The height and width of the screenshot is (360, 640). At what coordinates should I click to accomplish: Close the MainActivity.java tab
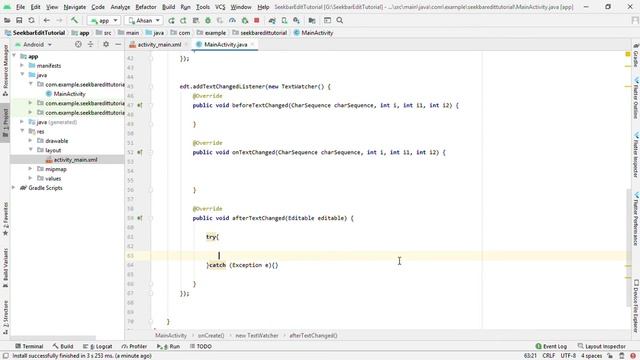click(252, 44)
